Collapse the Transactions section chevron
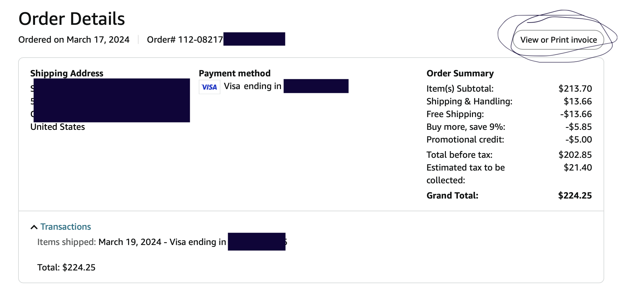Viewport: 644px width, 287px height. point(34,227)
